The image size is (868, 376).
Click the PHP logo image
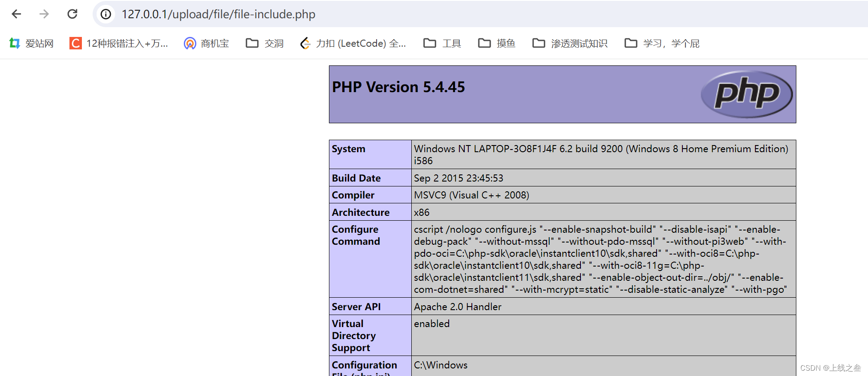click(x=746, y=94)
